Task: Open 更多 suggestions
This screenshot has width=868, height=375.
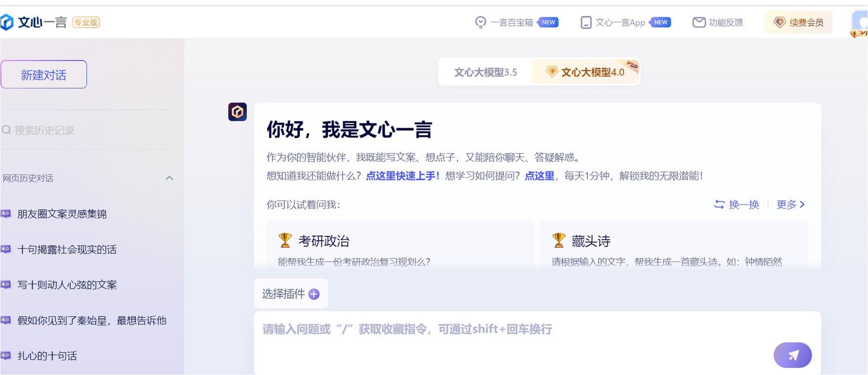Action: pos(791,205)
